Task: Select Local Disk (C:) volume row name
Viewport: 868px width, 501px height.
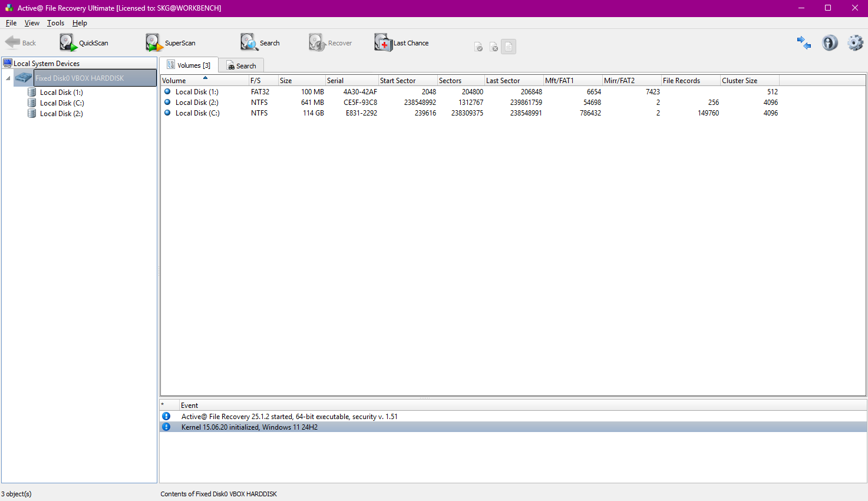Action: (x=197, y=113)
